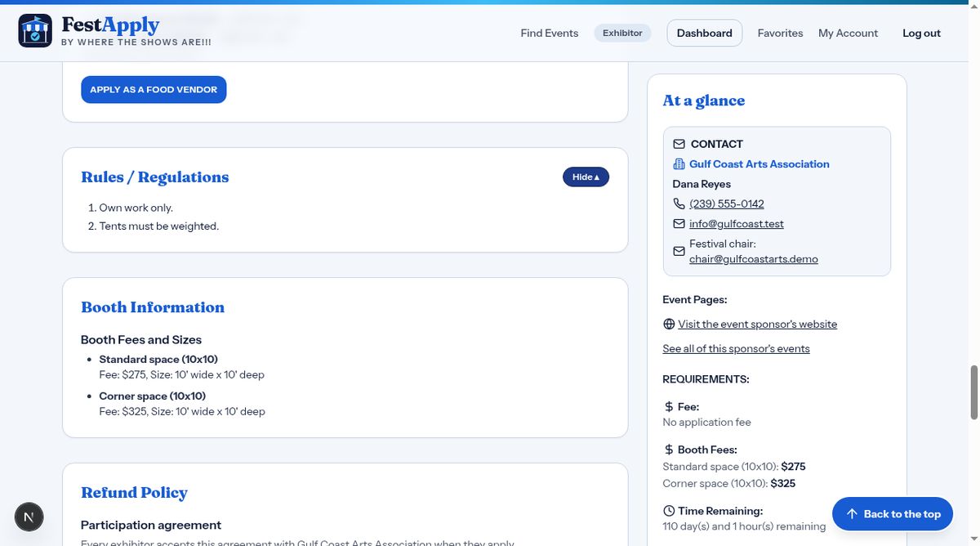Click 'Standard space (10x10)' in Booth Information list
980x546 pixels.
click(158, 360)
